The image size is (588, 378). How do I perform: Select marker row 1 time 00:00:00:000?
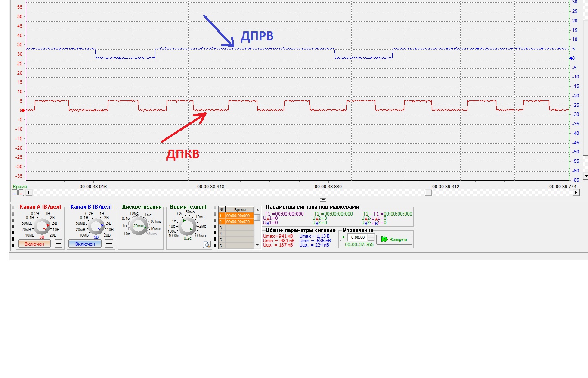[x=237, y=216]
